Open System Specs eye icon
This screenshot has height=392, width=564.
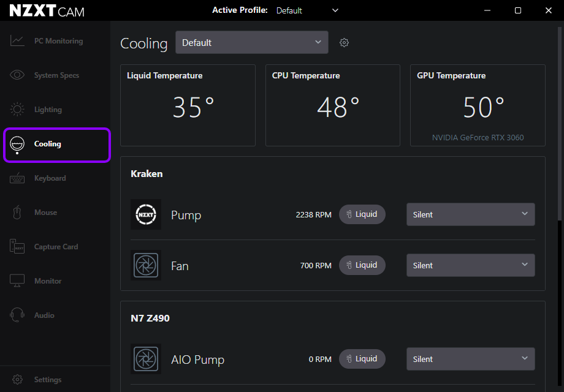point(17,75)
